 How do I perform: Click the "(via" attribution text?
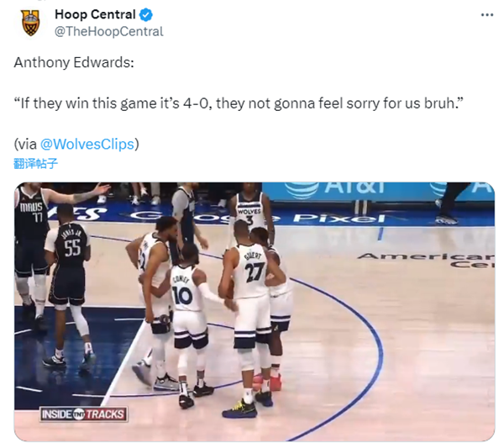click(25, 144)
